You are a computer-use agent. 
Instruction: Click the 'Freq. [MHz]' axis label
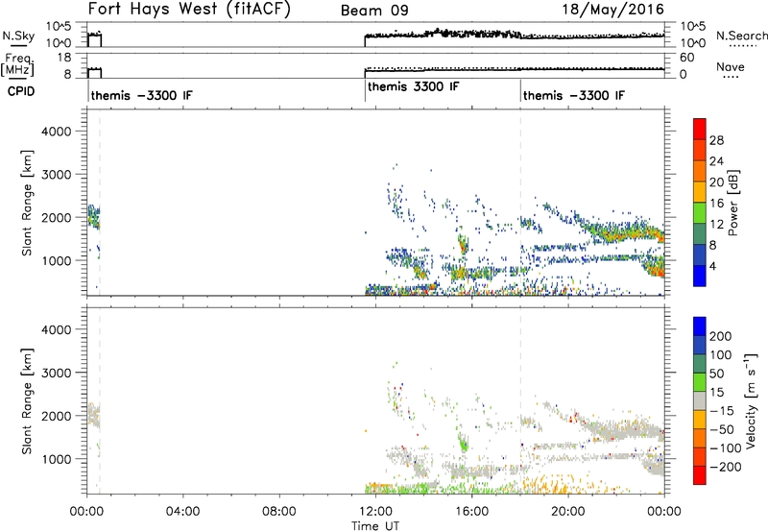(x=19, y=65)
